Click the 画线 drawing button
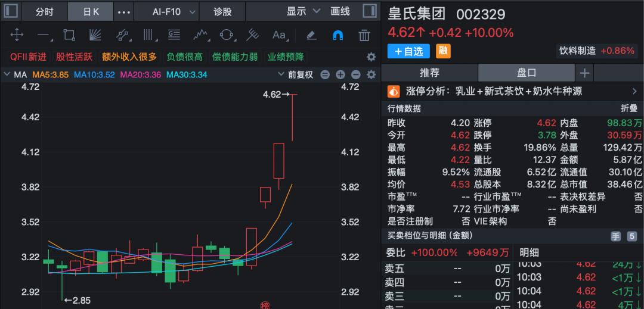The height and width of the screenshot is (309, 644). click(x=340, y=11)
